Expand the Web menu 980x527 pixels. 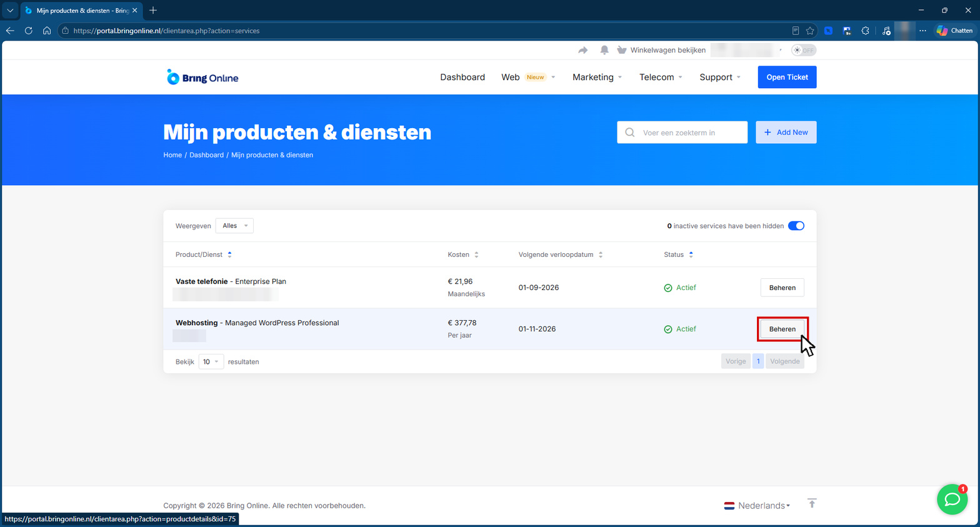pyautogui.click(x=528, y=77)
